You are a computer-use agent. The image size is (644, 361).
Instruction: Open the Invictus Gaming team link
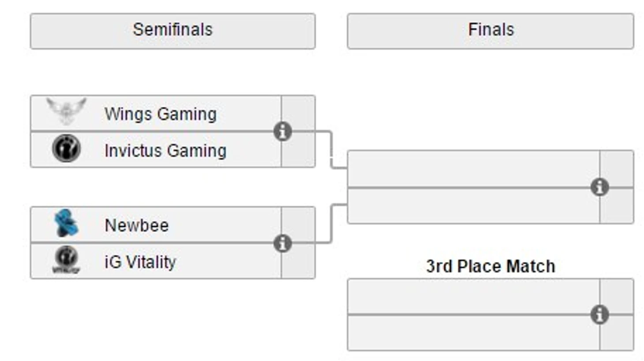(x=165, y=151)
